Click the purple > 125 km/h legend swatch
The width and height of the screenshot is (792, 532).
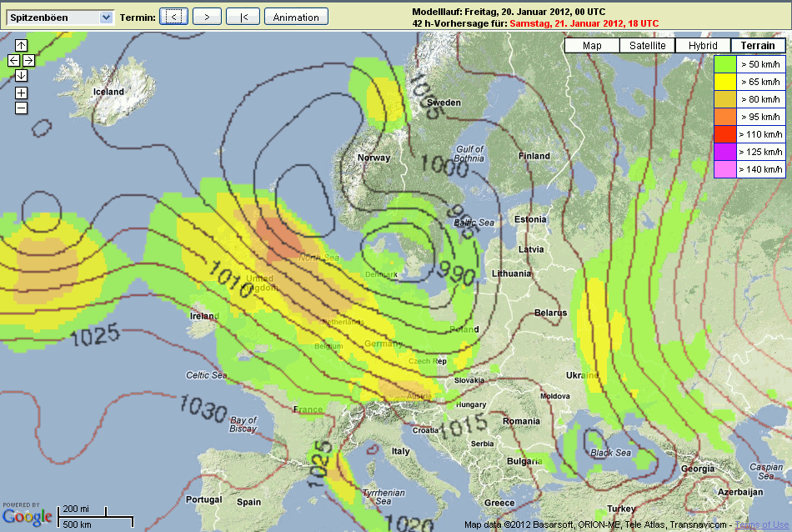(x=724, y=152)
